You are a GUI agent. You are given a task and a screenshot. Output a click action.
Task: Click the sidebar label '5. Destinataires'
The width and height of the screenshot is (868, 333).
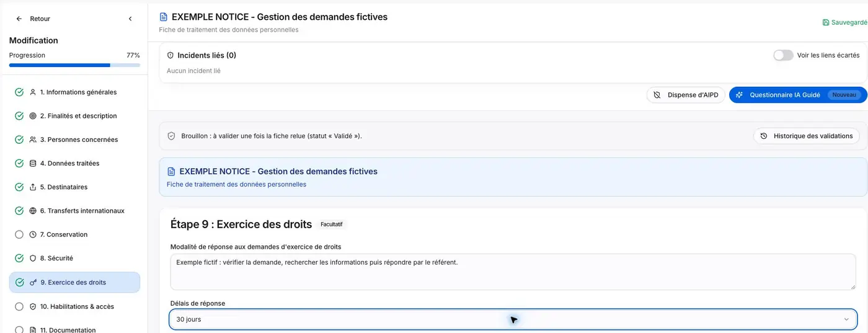(x=64, y=187)
